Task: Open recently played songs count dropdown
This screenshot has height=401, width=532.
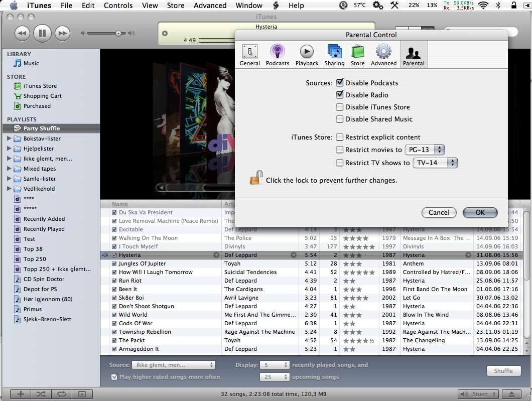Action: click(x=275, y=365)
